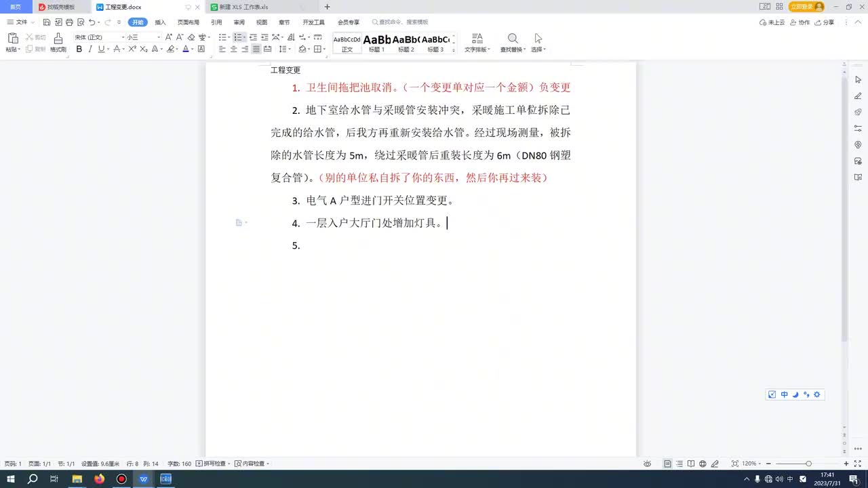Click the Save icon in quick access bar
Image resolution: width=868 pixels, height=488 pixels.
[47, 22]
